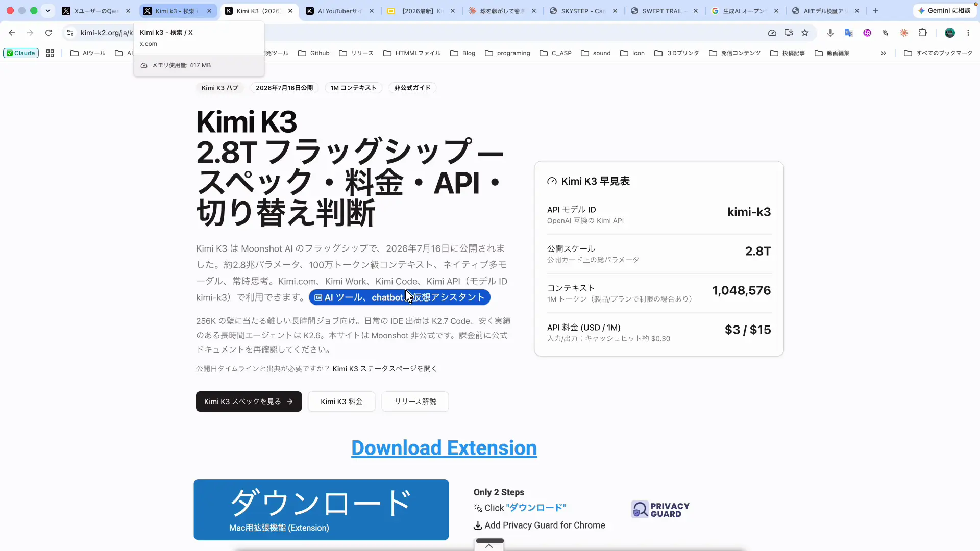Open the tab search dropdown arrow

coord(48,11)
